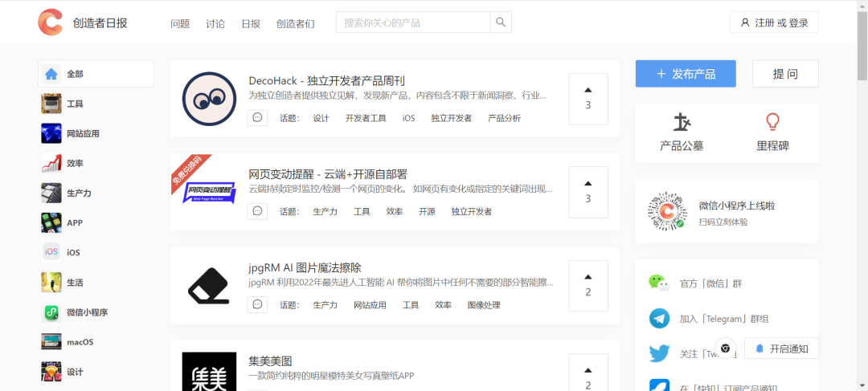Open the 集美美图 title link
The image size is (868, 391).
(270, 361)
